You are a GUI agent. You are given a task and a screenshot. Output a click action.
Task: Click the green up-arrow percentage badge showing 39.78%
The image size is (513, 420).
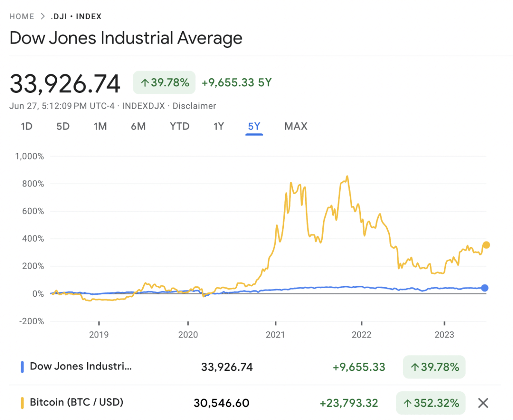click(x=164, y=82)
